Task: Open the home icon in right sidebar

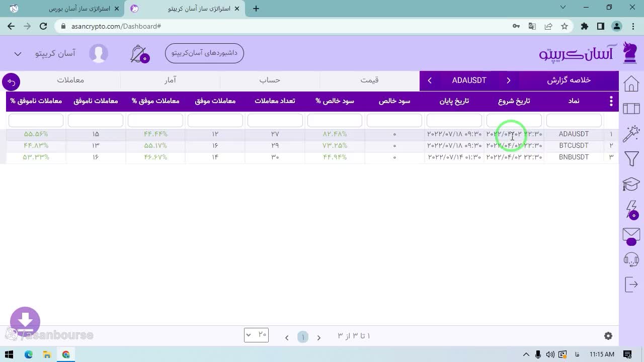Action: point(631,83)
